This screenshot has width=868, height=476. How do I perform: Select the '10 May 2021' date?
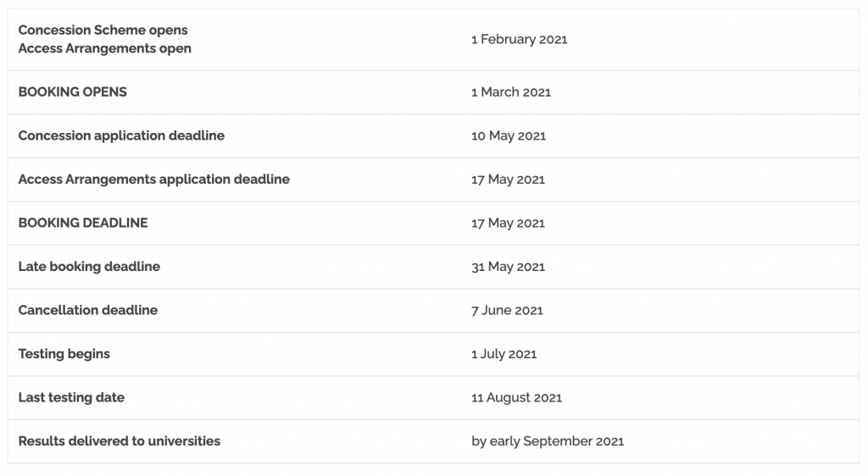coord(509,136)
